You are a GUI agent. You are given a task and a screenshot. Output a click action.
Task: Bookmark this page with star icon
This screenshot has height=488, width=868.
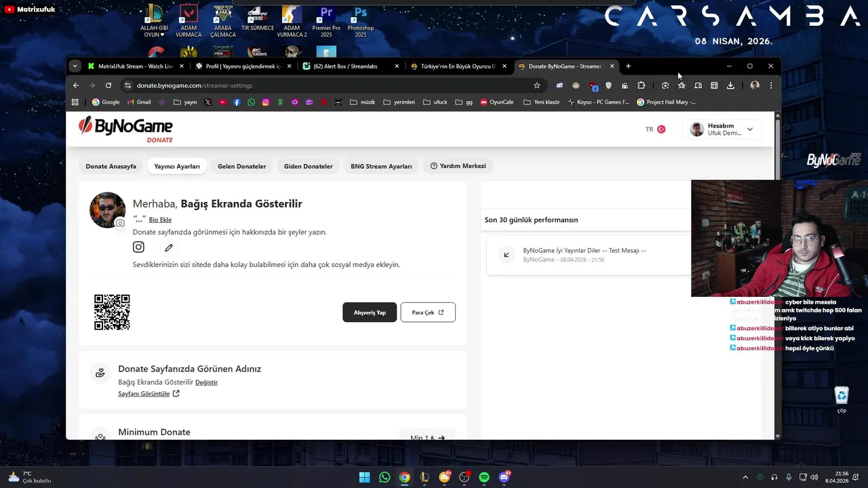click(x=537, y=85)
